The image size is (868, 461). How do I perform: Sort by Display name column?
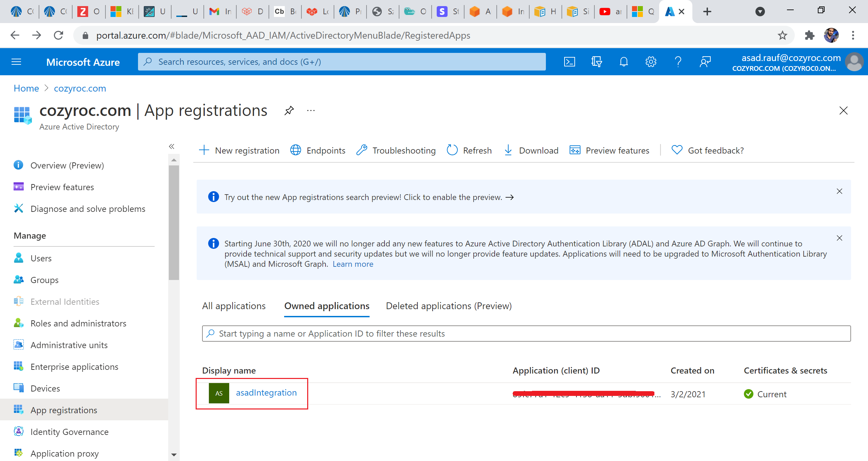(229, 370)
